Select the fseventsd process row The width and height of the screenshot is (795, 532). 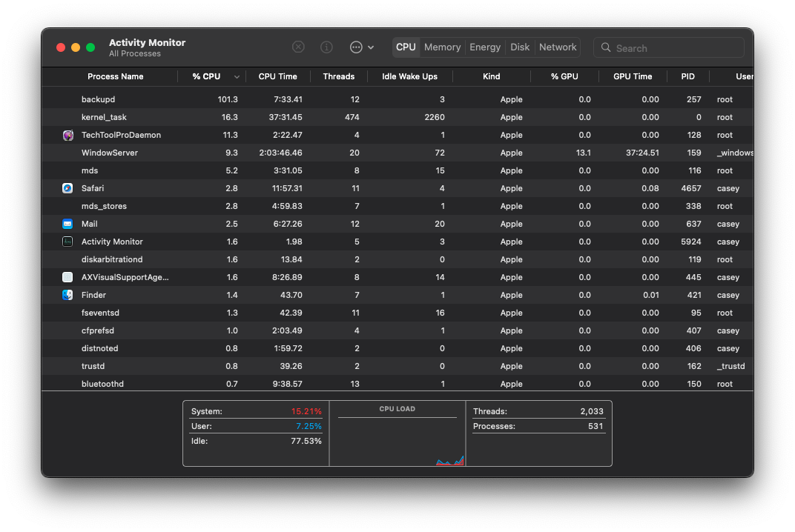pyautogui.click(x=397, y=313)
